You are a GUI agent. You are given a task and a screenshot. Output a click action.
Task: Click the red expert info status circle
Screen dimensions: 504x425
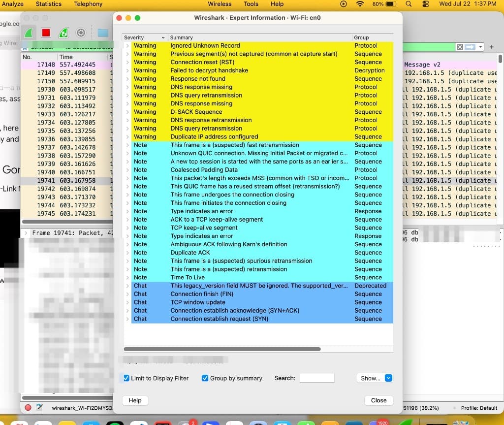(x=28, y=407)
